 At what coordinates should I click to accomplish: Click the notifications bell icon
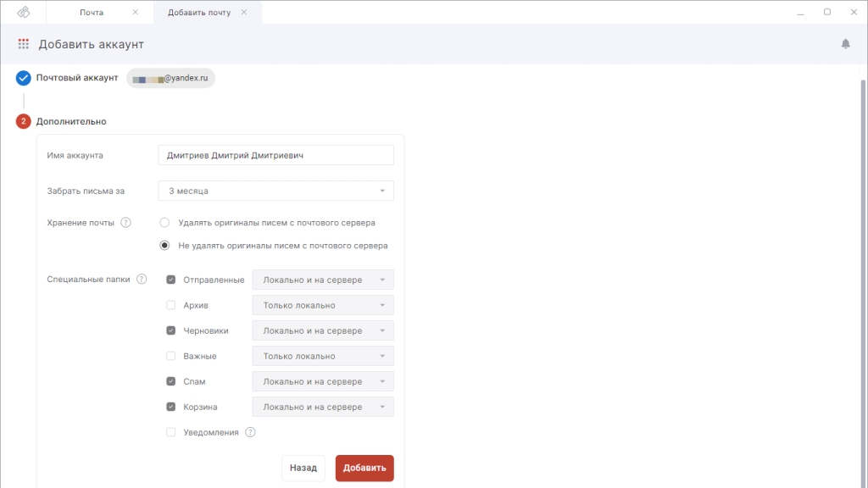pyautogui.click(x=845, y=44)
